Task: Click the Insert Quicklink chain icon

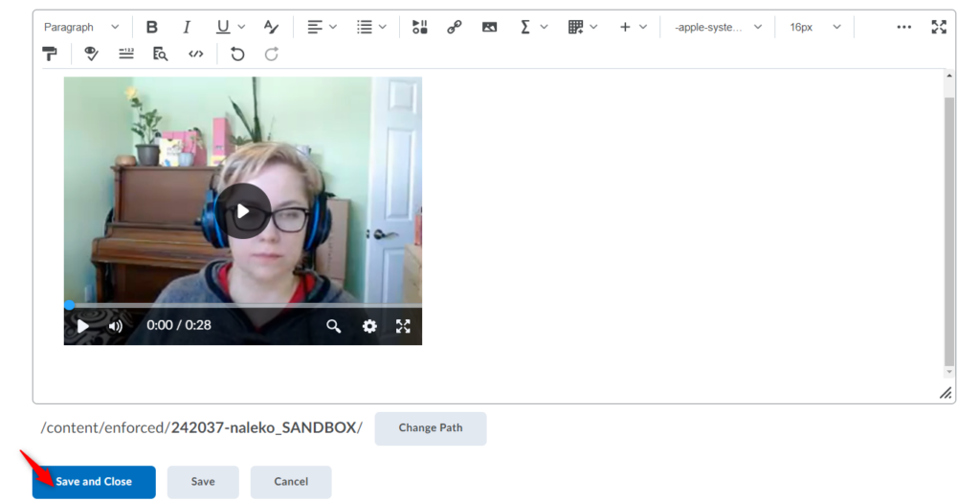Action: 455,27
